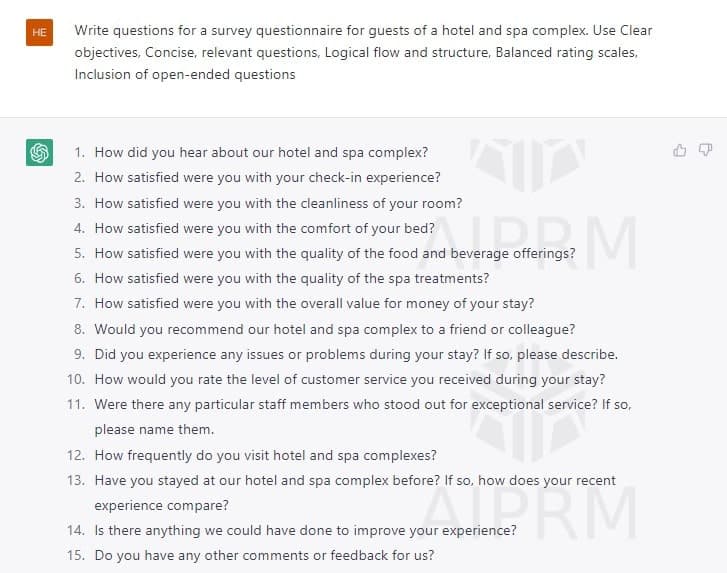Click the issues or problems question
The image size is (727, 573).
(x=356, y=354)
